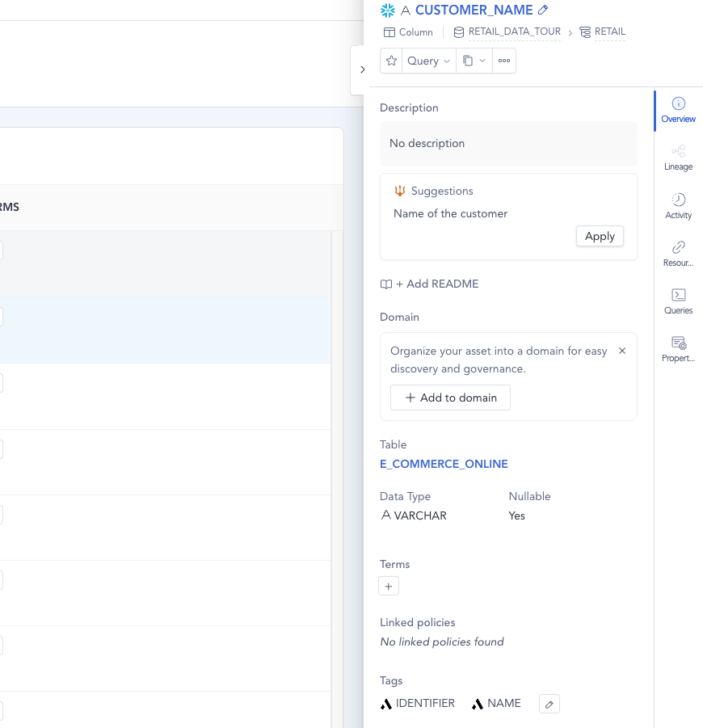
Task: Expand the copy options dropdown arrow
Action: (482, 61)
